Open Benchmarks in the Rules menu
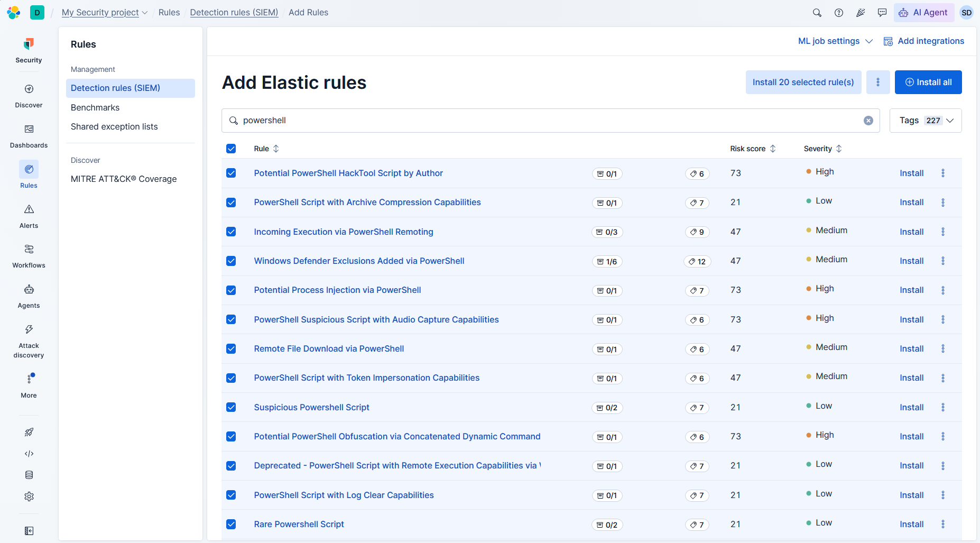The height and width of the screenshot is (543, 980). point(95,107)
